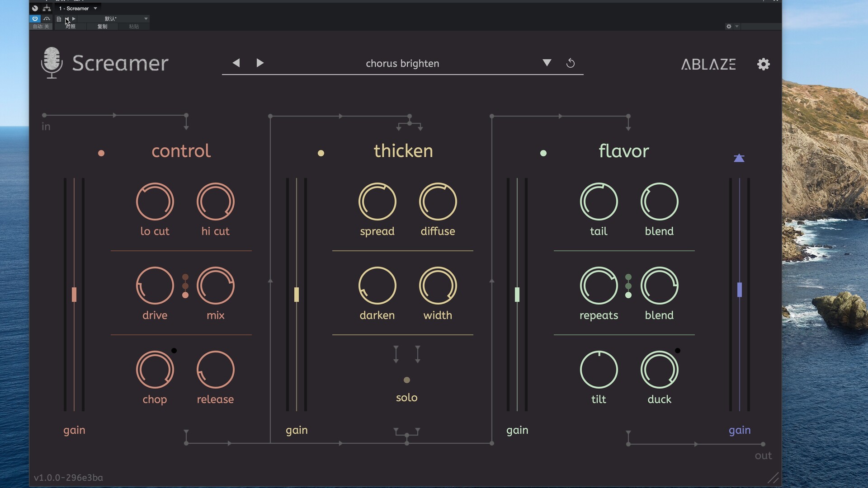Image resolution: width=868 pixels, height=488 pixels.
Task: Reset preset with the circular arrow icon
Action: click(x=571, y=63)
